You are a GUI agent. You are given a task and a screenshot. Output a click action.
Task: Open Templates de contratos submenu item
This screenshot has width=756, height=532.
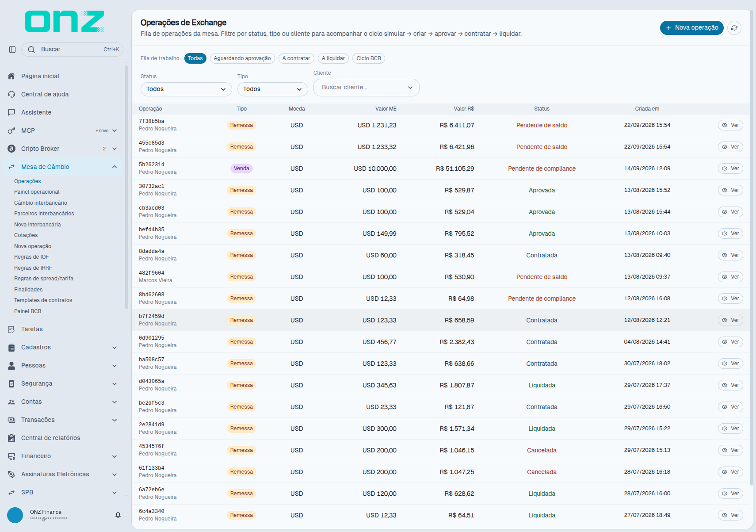pos(43,300)
